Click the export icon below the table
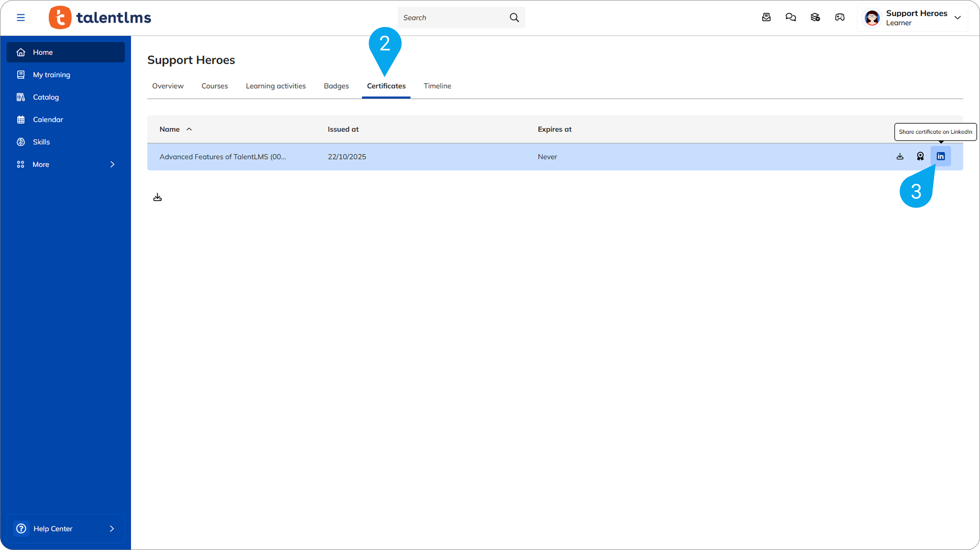980x550 pixels. coord(158,197)
